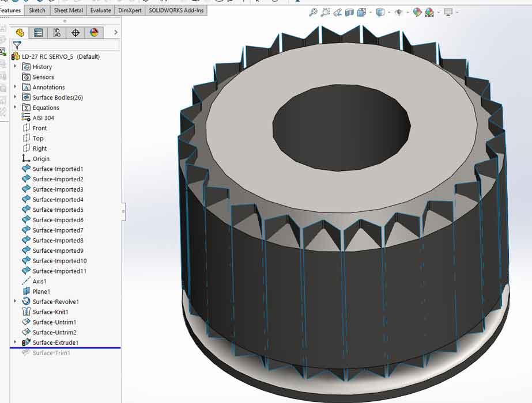Open the DisplayManager color tab icon

tap(94, 33)
